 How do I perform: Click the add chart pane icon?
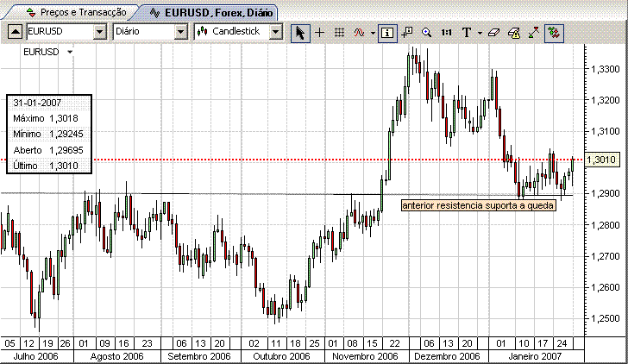[407, 33]
